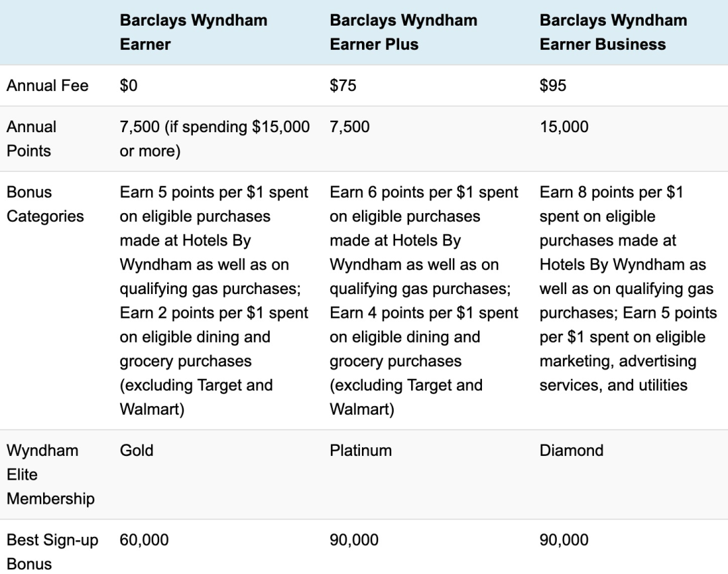This screenshot has height=574, width=728.
Task: Select the $95 annual fee value
Action: [x=553, y=86]
